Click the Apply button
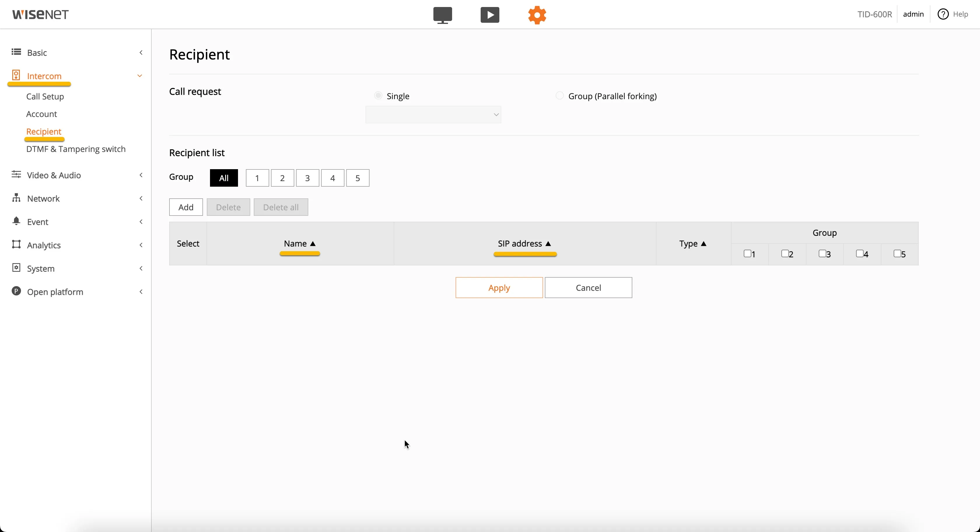Screen dimensions: 980x532 click(499, 288)
